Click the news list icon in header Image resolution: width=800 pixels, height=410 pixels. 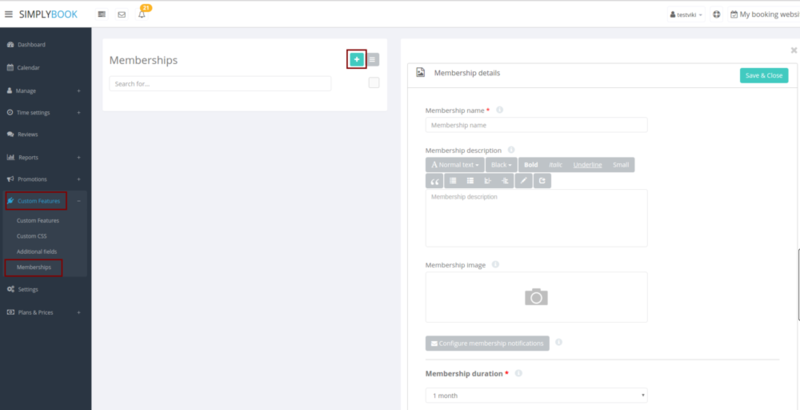(102, 14)
